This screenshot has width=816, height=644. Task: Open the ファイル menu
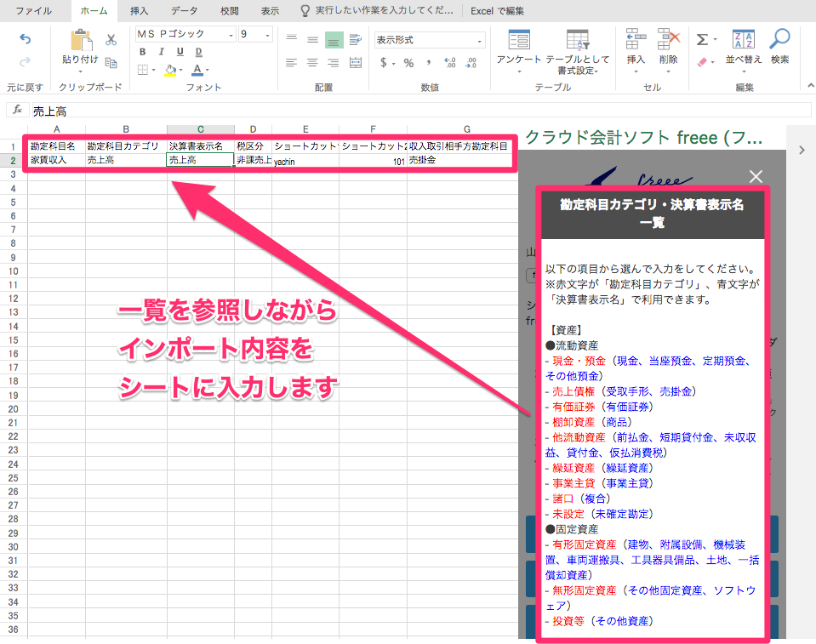[33, 11]
